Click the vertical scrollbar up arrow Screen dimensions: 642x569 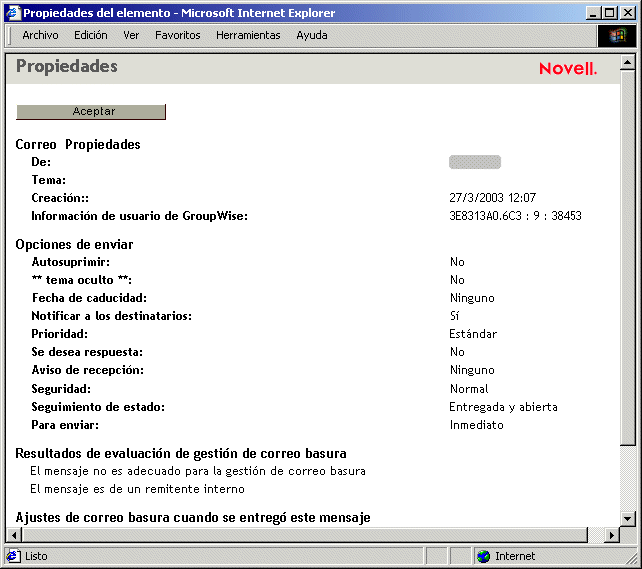pyautogui.click(x=627, y=63)
